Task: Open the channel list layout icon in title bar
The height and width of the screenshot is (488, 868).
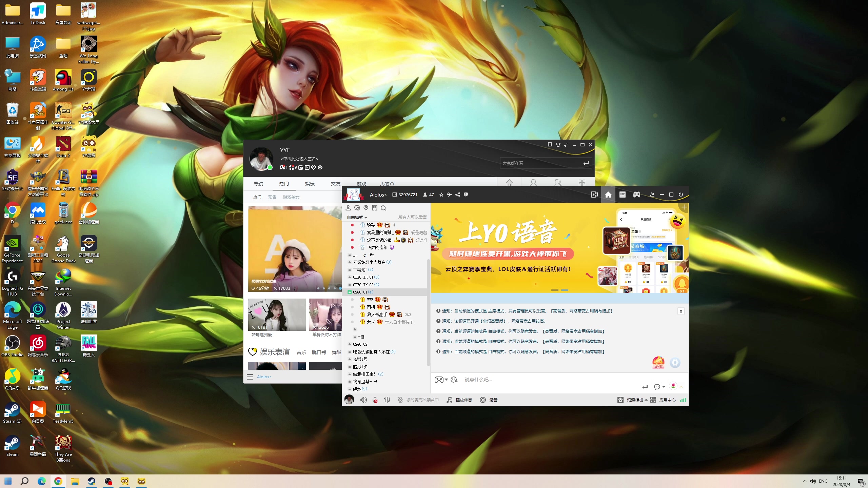Action: point(623,195)
